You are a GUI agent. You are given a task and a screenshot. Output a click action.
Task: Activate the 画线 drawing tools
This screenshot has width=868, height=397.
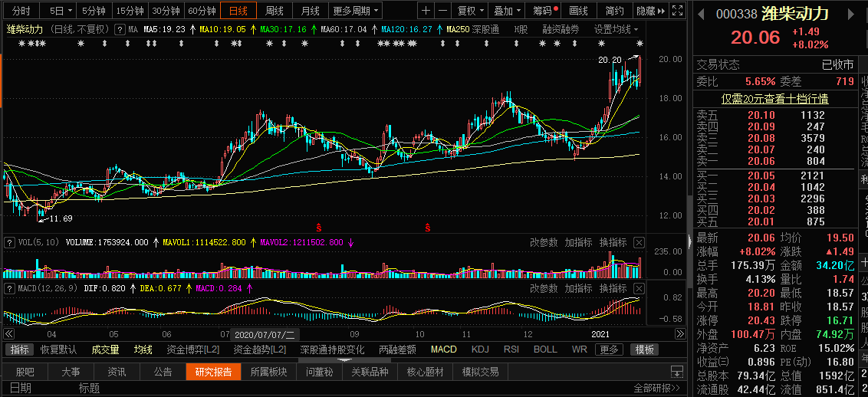tap(578, 11)
